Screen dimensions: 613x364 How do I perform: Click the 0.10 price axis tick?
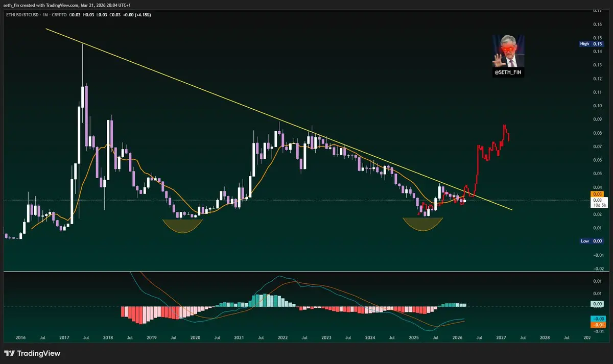point(597,106)
